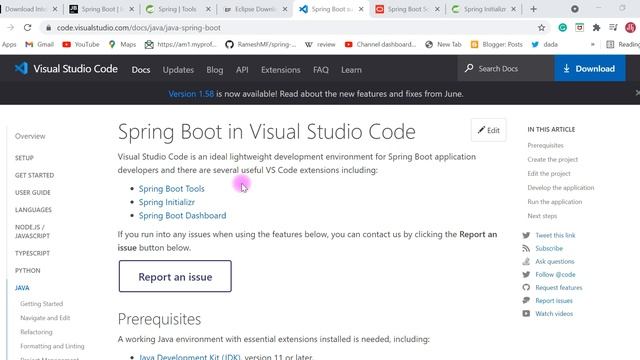Jump to Create the project section

coord(553,160)
